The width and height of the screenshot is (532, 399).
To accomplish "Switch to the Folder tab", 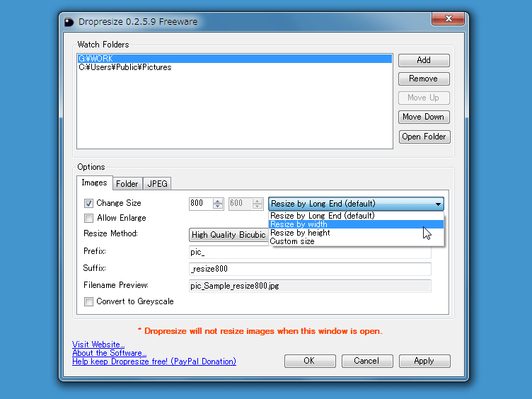I will [x=127, y=184].
